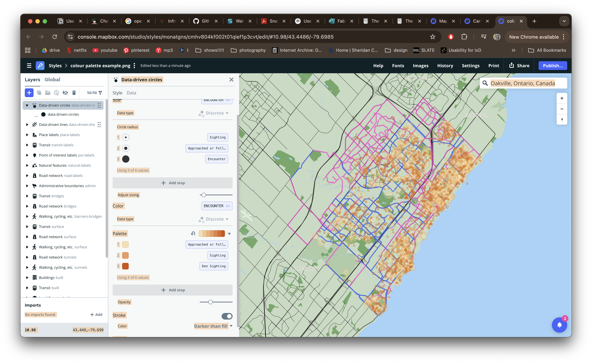
Task: Reverse the palette order arrow icon
Action: click(x=193, y=234)
